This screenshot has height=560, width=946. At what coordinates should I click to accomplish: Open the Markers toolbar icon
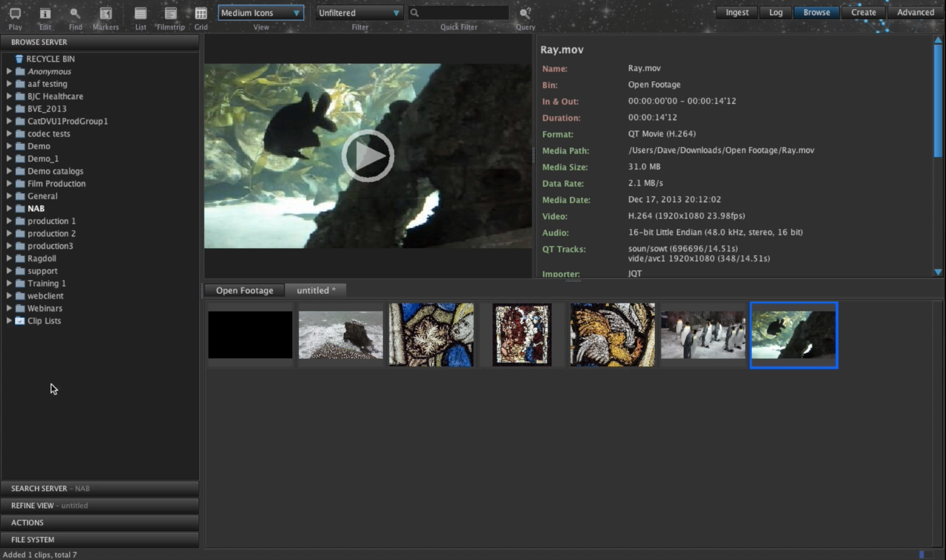pos(105,14)
